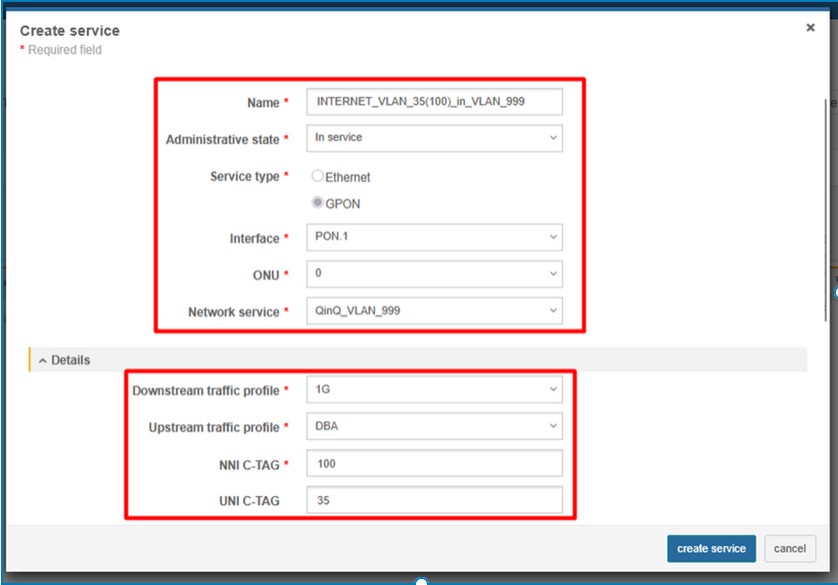Open the Administrative state dropdown

[434, 138]
